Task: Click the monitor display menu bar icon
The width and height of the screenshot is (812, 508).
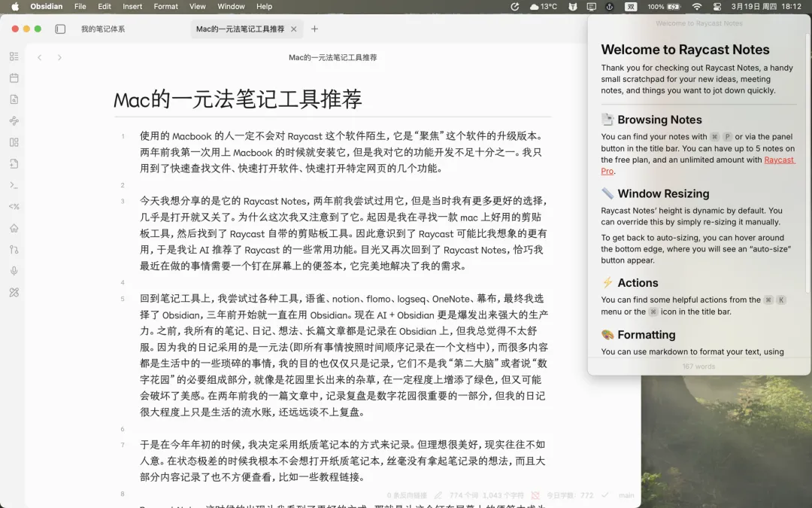Action: coord(592,7)
